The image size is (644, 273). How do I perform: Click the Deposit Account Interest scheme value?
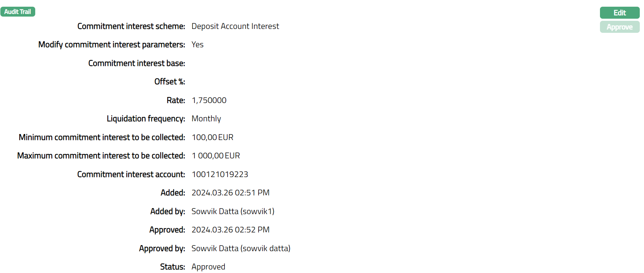tap(235, 26)
